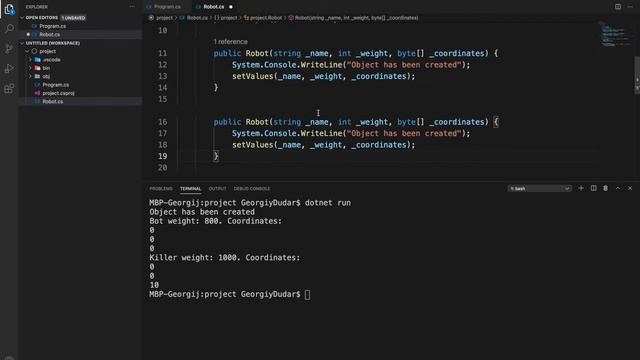
Task: Maximize the panel with up chevron
Action: click(x=618, y=188)
